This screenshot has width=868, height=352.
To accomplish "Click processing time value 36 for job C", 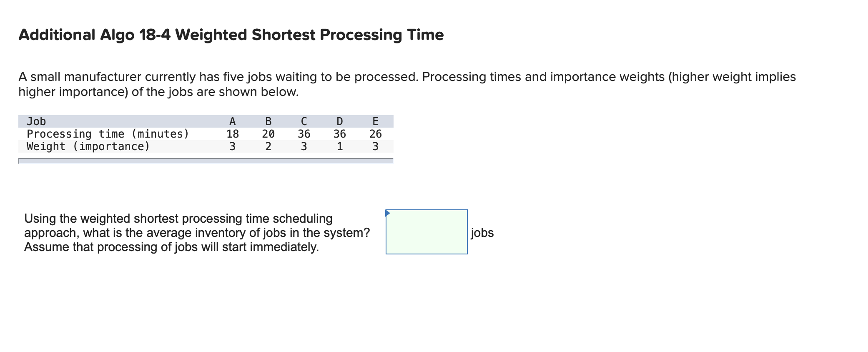I will [304, 134].
